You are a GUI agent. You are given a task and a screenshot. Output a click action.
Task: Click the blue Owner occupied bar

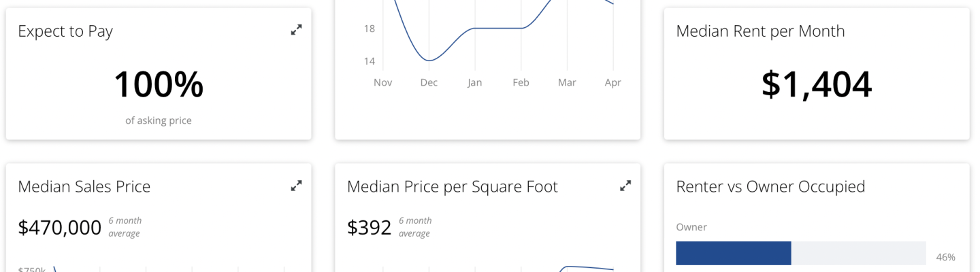734,253
